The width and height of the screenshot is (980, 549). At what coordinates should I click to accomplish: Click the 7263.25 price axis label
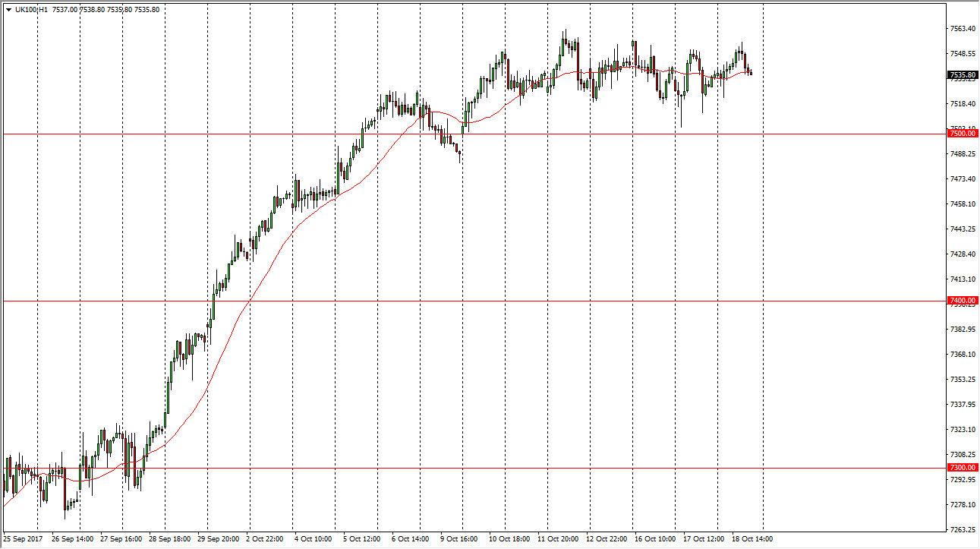pyautogui.click(x=962, y=530)
